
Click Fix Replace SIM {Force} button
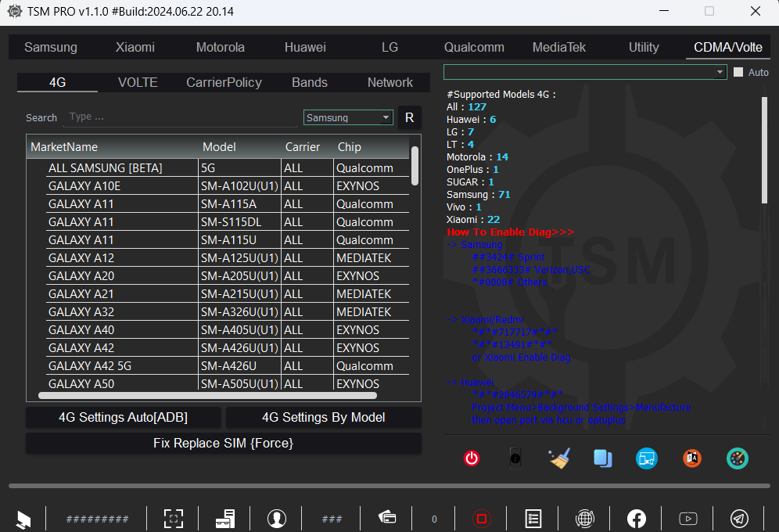[x=224, y=443]
